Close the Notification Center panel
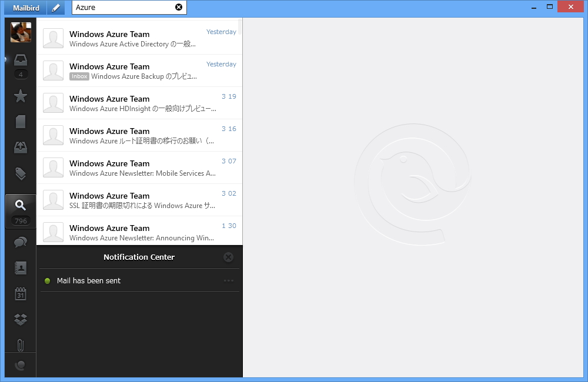This screenshot has width=588, height=382. click(228, 257)
